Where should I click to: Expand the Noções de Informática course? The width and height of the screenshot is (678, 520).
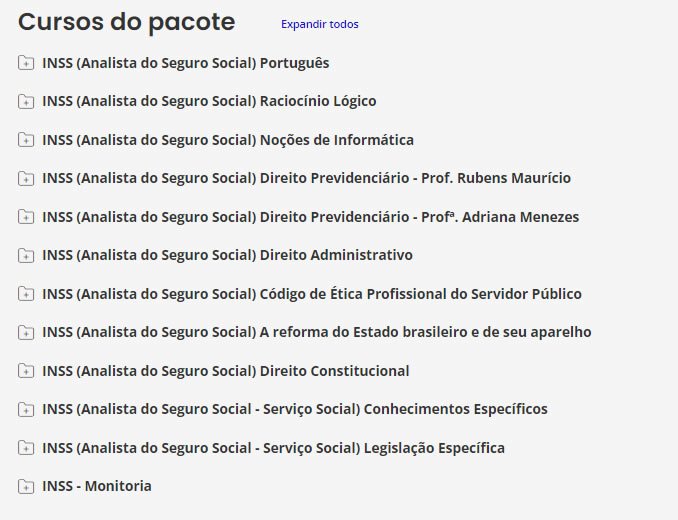(x=228, y=140)
